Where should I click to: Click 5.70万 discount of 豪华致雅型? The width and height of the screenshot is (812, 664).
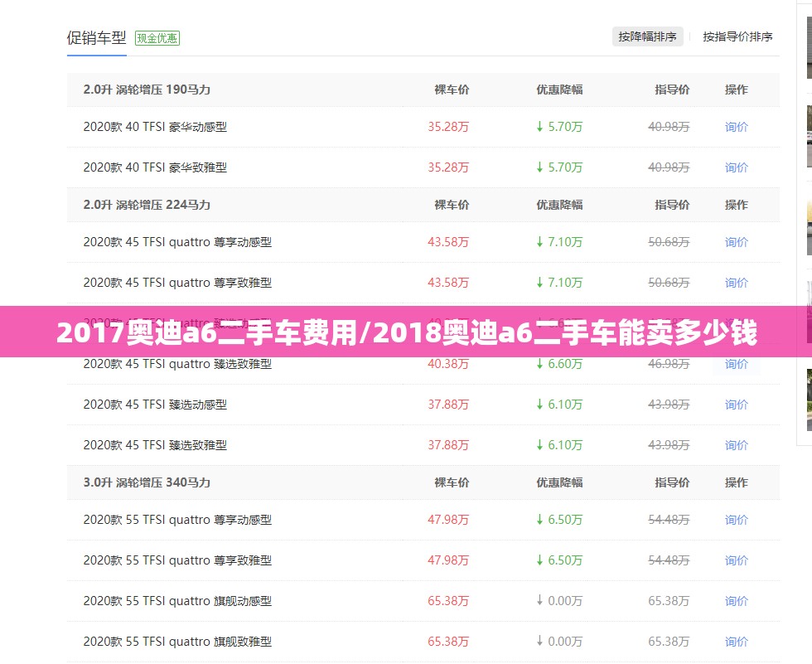pyautogui.click(x=559, y=167)
